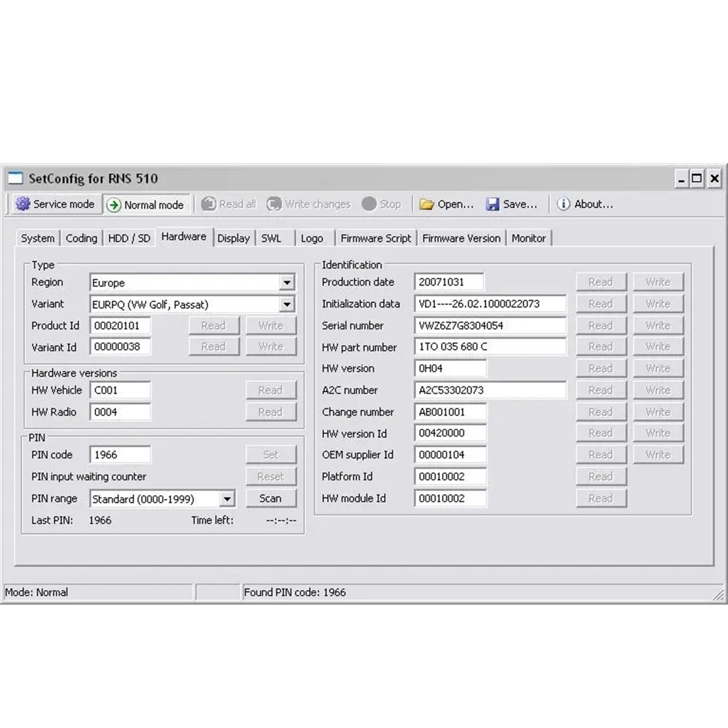Click Write next to Variant Id
The image size is (728, 728).
[271, 347]
